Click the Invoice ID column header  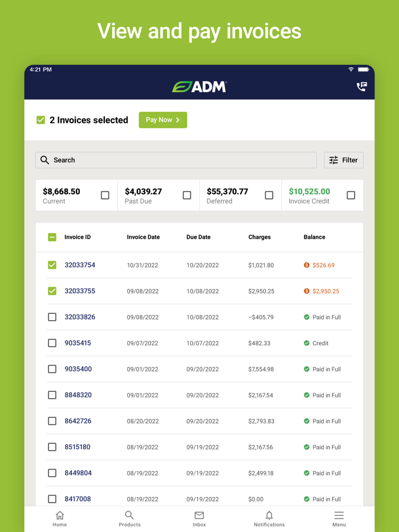point(78,237)
